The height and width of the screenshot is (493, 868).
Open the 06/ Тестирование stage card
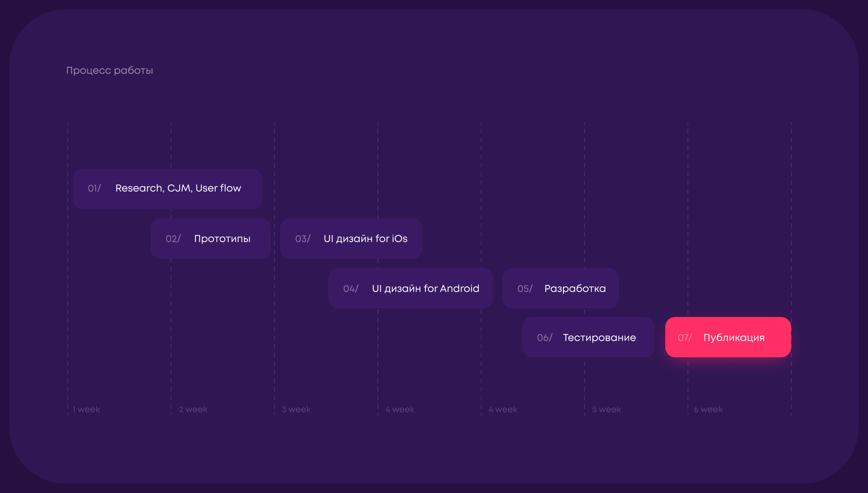588,337
